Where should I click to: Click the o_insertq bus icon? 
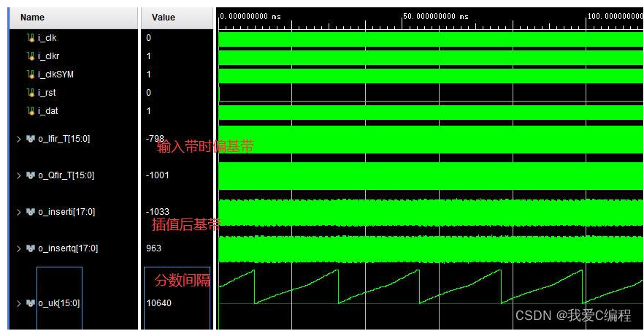31,248
